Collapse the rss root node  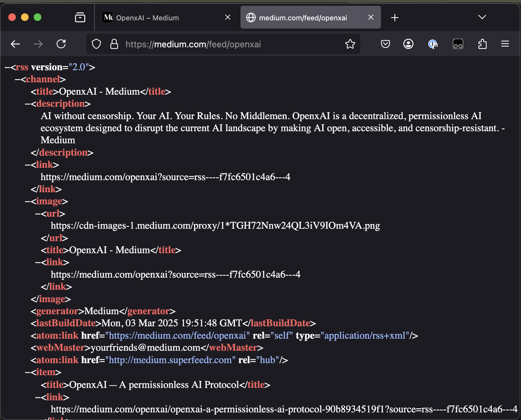pyautogui.click(x=7, y=67)
